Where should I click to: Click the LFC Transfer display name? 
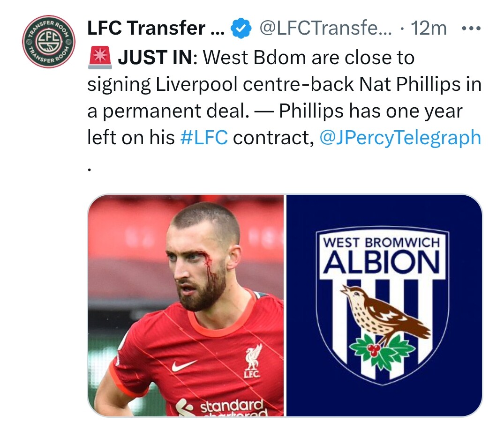[x=156, y=28]
